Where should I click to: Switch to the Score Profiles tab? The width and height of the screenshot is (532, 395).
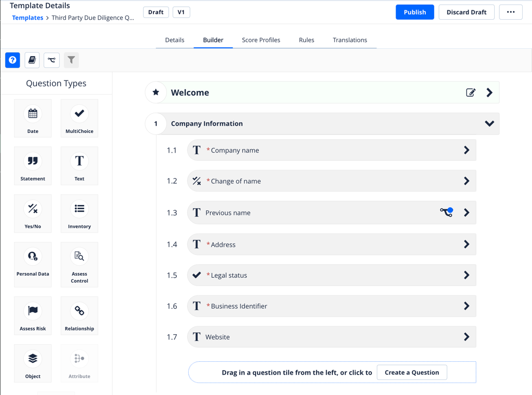point(261,40)
